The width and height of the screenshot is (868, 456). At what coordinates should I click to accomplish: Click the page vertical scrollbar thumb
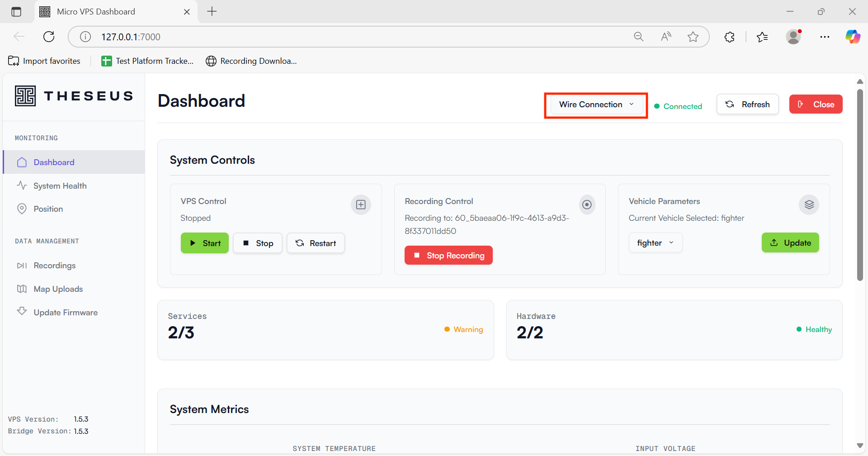[x=860, y=185]
